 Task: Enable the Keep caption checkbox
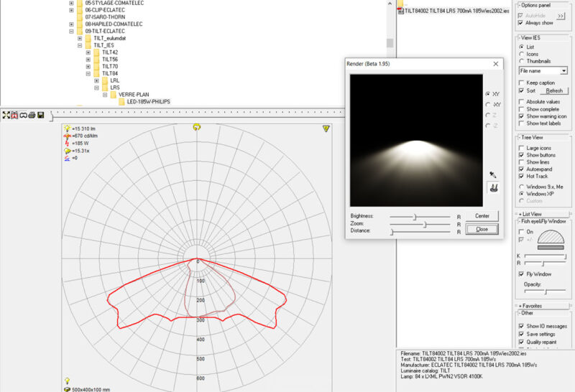pos(521,83)
